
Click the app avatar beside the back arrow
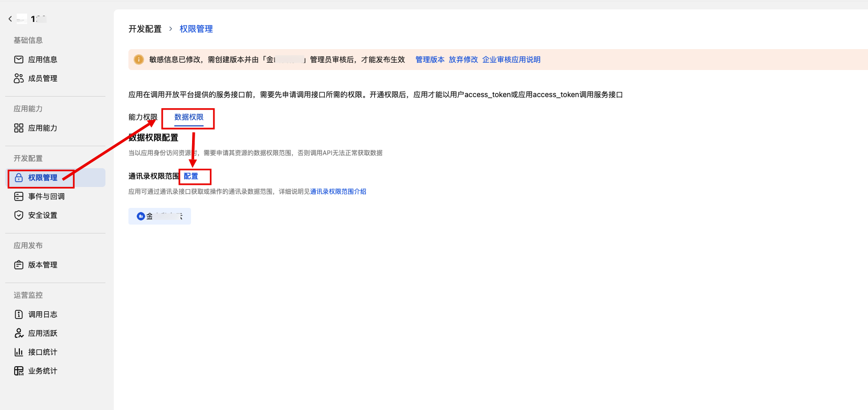pyautogui.click(x=21, y=19)
